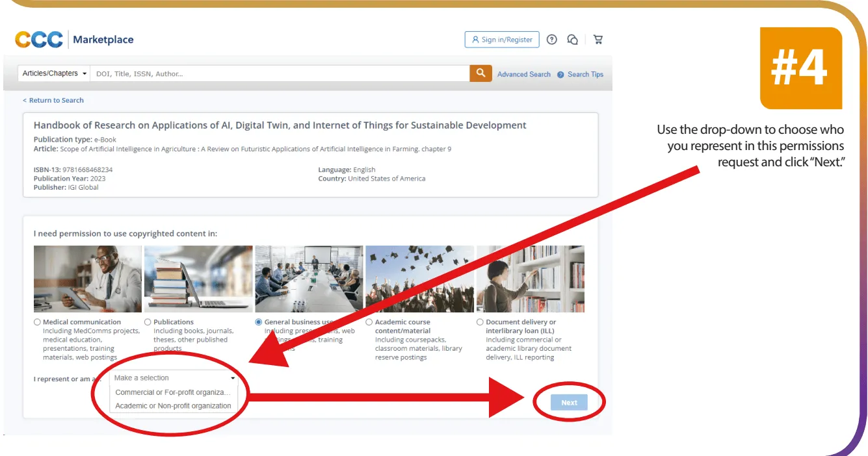Image resolution: width=868 pixels, height=456 pixels.
Task: Open the Articles/Chapters search type dropdown
Action: pos(53,73)
